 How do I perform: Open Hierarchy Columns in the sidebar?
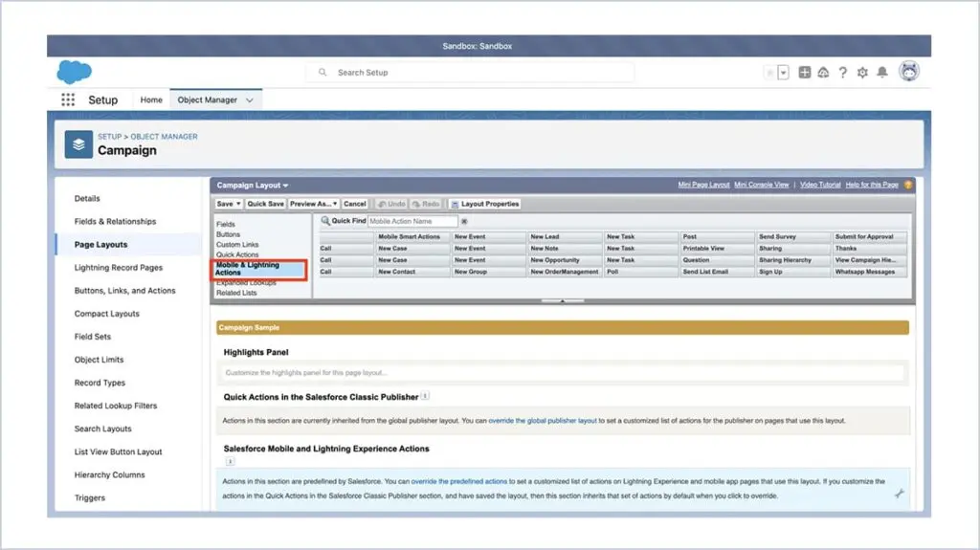109,475
